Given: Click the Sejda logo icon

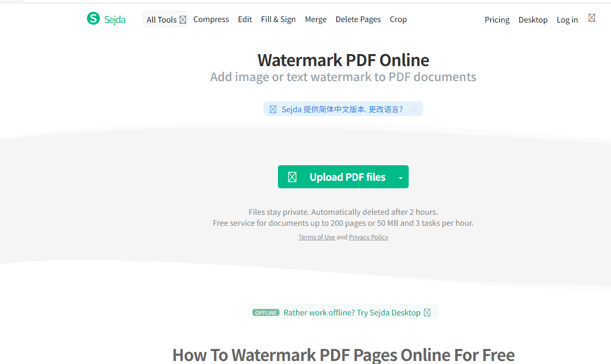Looking at the screenshot, I should click(93, 19).
